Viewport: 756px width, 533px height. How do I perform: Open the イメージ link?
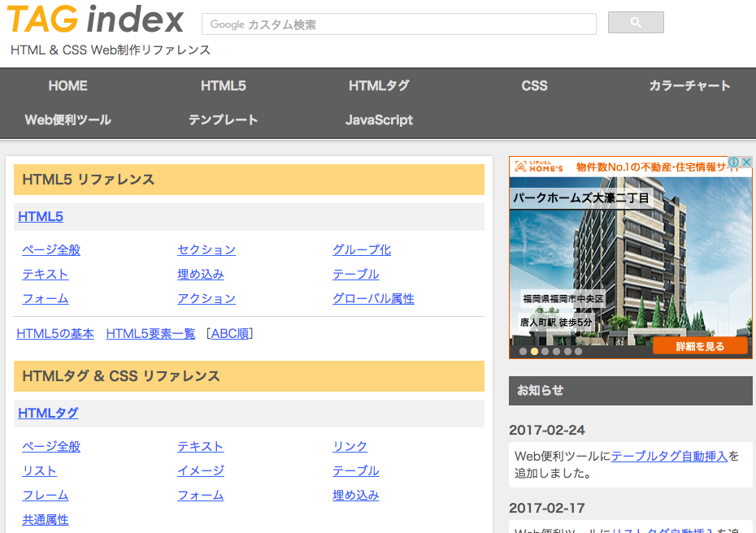(201, 470)
